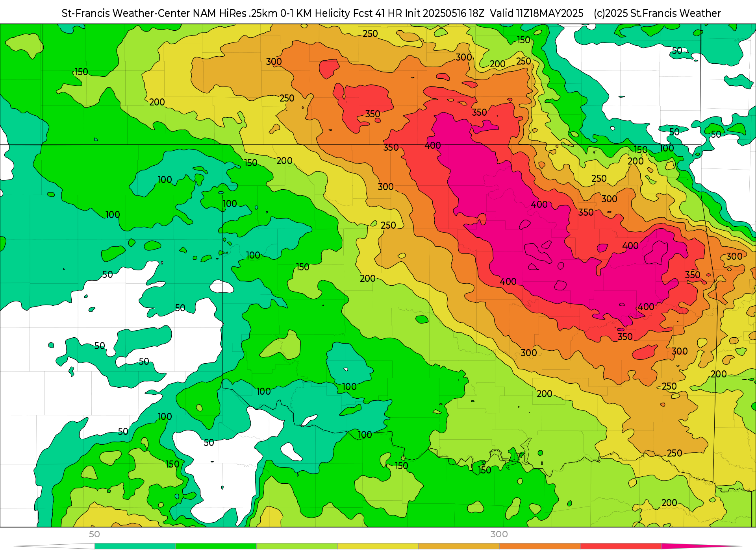Click "Valid 11Z18MAY2025" in the title
Viewport: 756px width, 551px height.
click(x=537, y=13)
